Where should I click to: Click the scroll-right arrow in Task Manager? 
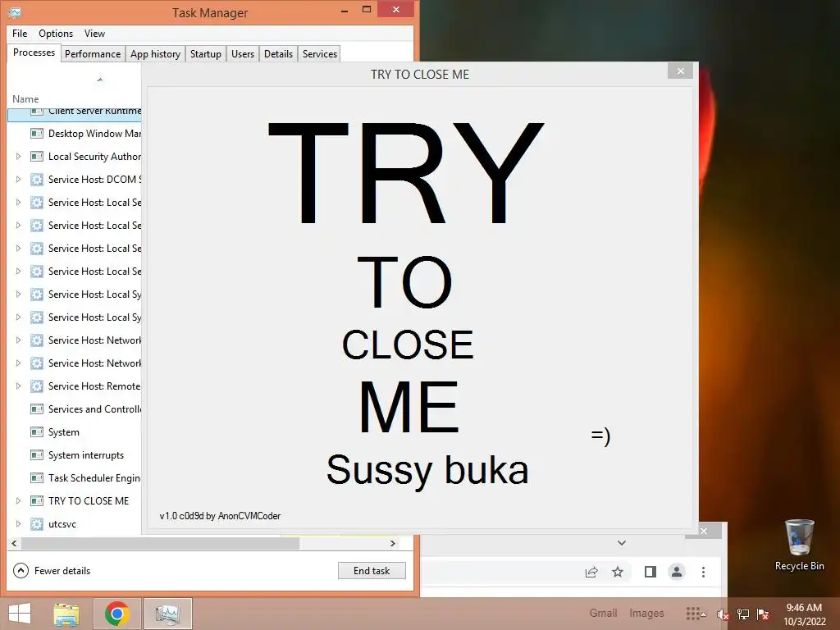(x=393, y=543)
